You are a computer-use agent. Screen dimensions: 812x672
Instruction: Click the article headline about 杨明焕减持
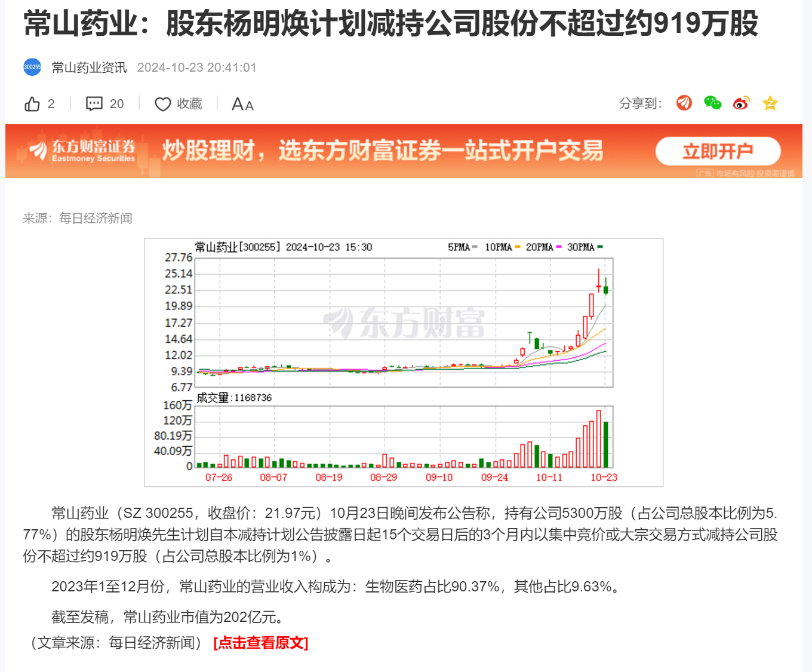point(390,24)
